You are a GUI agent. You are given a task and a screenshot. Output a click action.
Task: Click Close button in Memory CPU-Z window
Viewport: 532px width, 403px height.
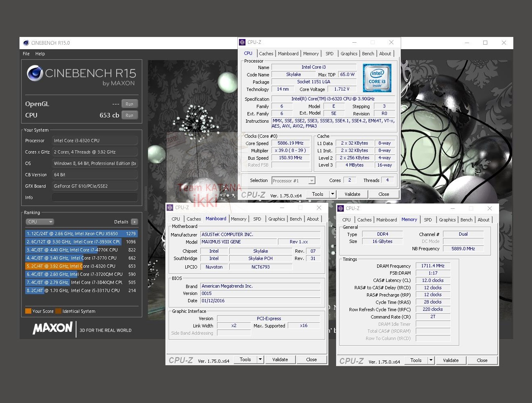[482, 360]
